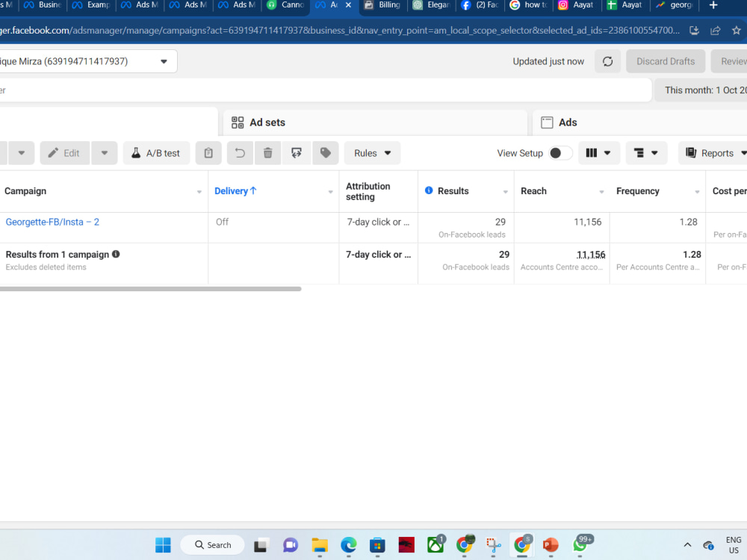Open the Windows Start menu
The image size is (747, 560).
[163, 545]
